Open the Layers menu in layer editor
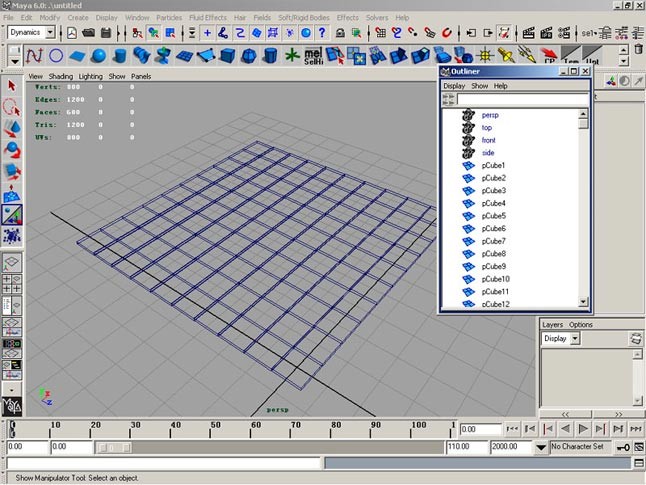 click(552, 325)
